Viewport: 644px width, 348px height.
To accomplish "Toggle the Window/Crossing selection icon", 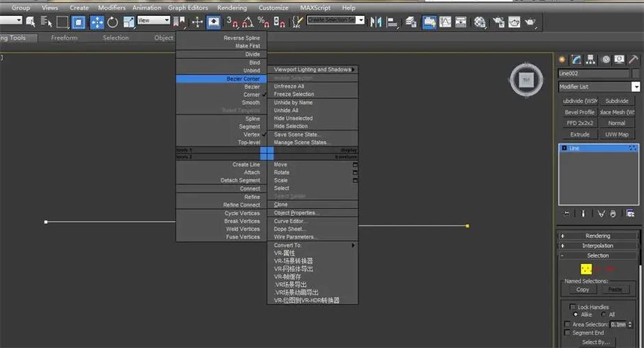I will [78, 22].
